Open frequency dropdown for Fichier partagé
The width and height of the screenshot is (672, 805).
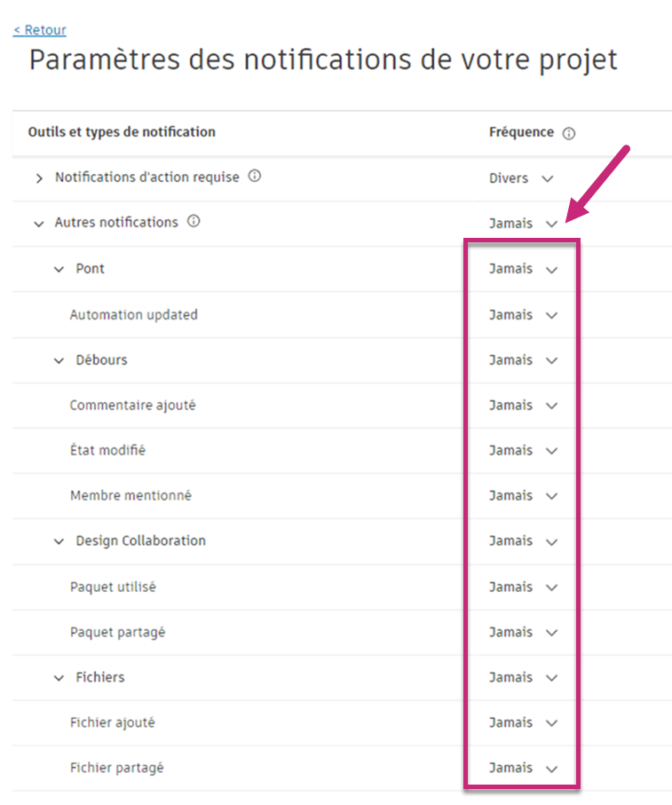pos(523,769)
